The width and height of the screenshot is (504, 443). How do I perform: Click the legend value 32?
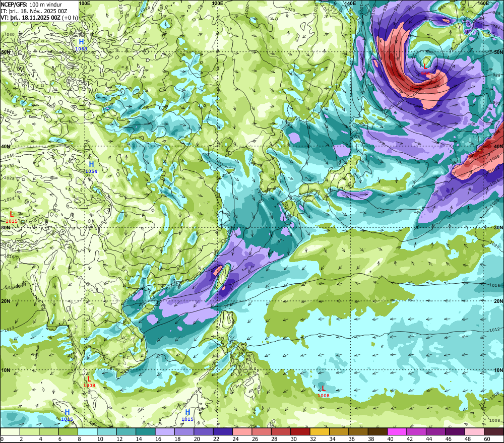click(x=313, y=439)
